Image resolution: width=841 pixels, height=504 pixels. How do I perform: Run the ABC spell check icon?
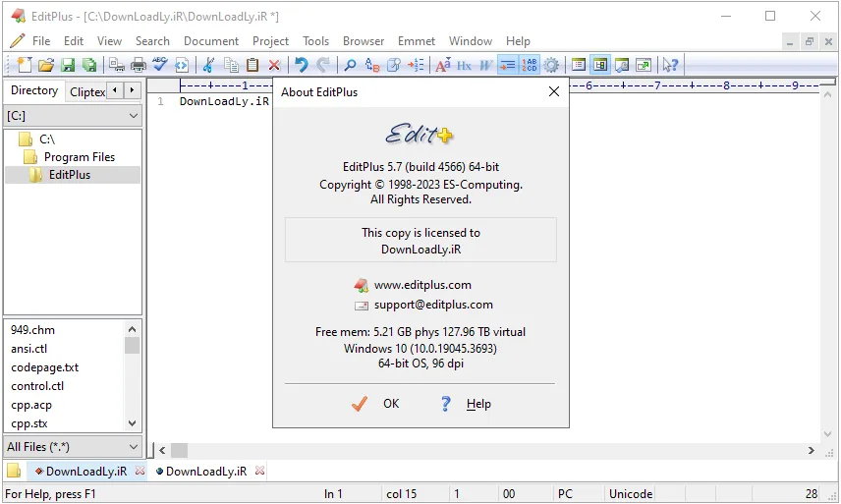tap(160, 65)
